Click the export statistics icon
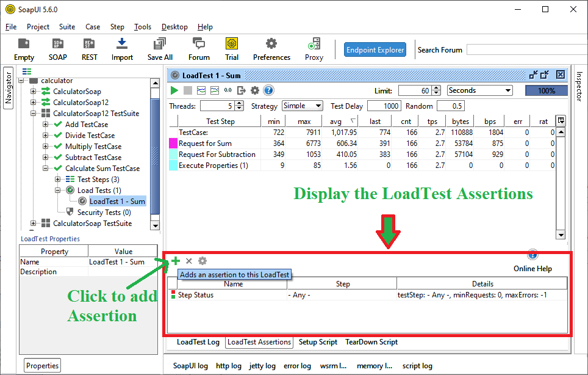 coord(242,90)
